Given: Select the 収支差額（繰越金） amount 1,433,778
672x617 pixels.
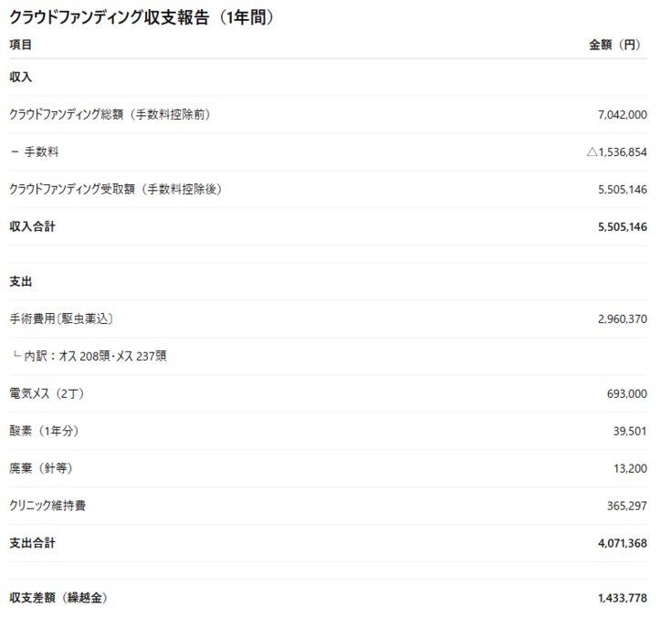Looking at the screenshot, I should click(622, 598).
